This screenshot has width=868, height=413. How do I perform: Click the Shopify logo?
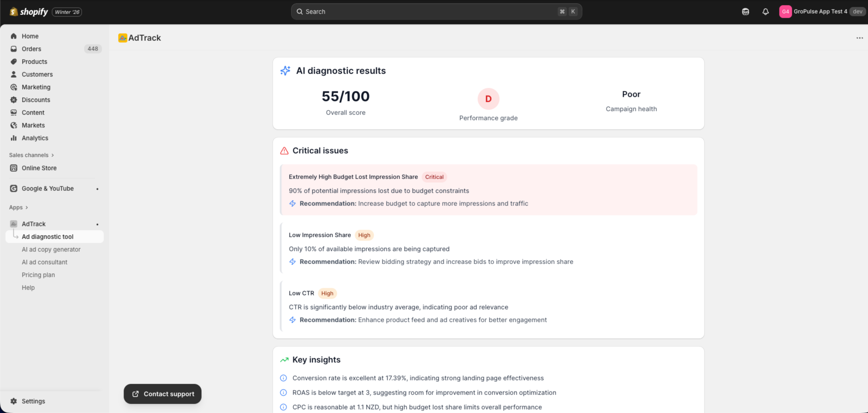tap(29, 12)
